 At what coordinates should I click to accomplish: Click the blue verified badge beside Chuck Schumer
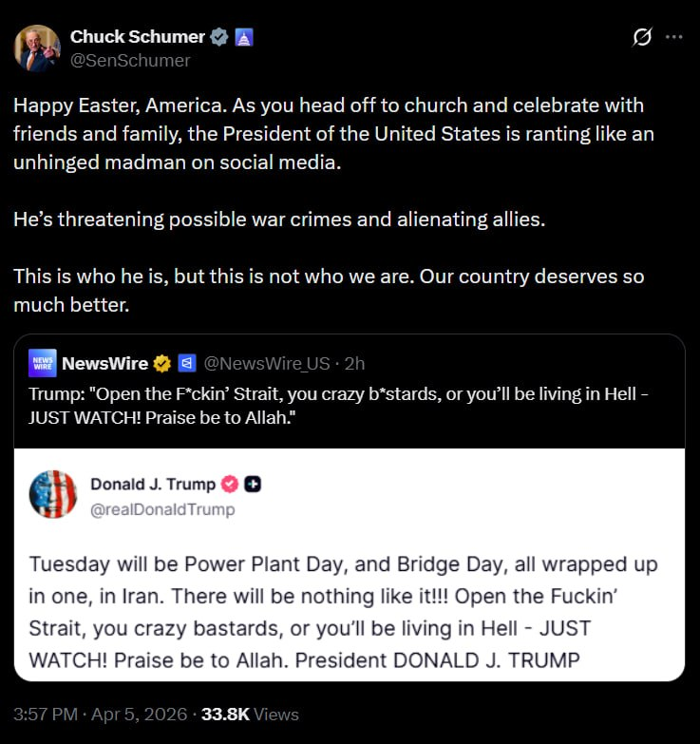(x=219, y=38)
